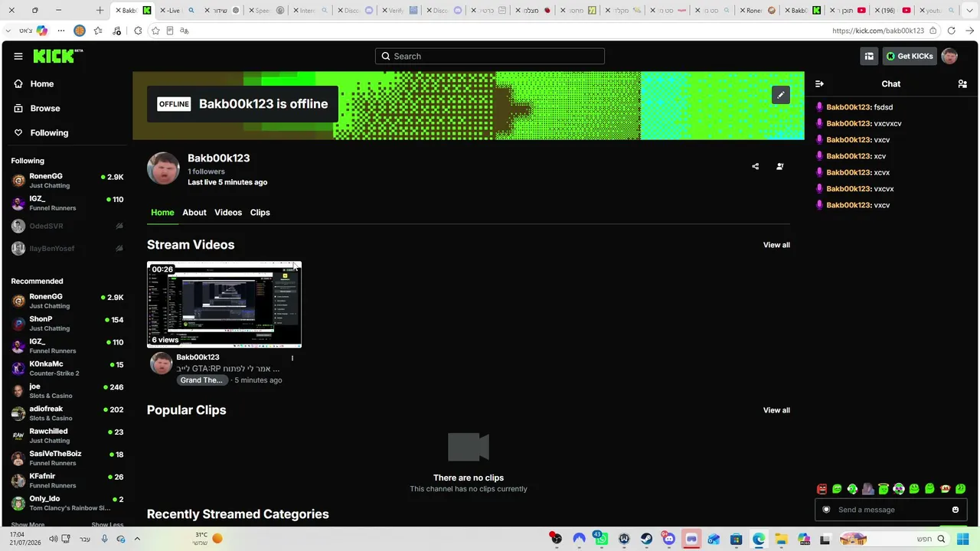Open KFafnir channel in Recommended
The image size is (980, 551).
[x=67, y=481]
